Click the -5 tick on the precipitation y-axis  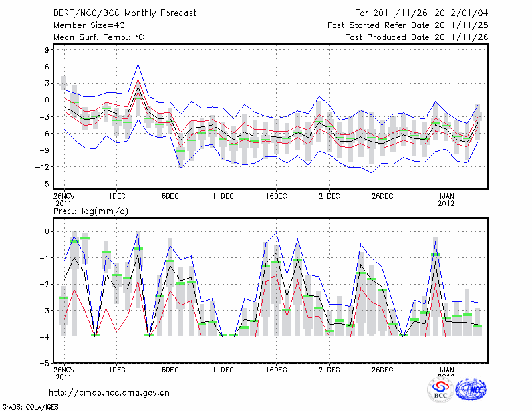pos(47,364)
